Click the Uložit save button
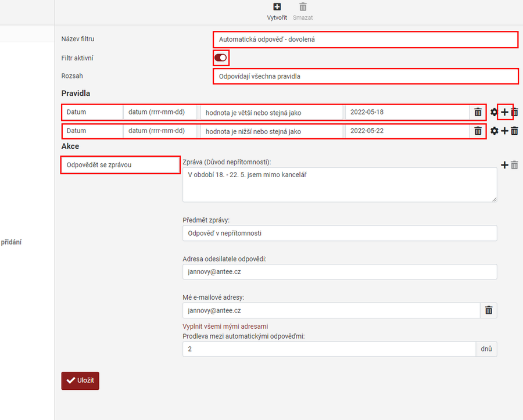This screenshot has width=523, height=420. click(80, 380)
